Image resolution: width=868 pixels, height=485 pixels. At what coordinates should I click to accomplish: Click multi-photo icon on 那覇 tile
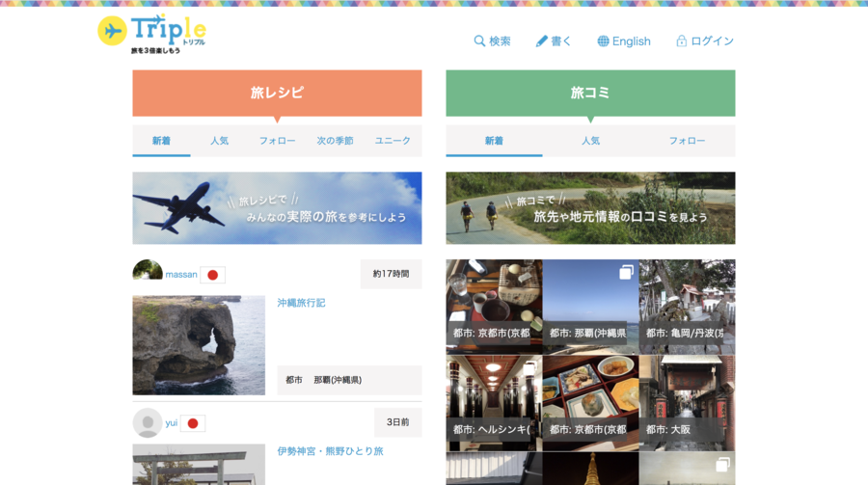point(626,272)
